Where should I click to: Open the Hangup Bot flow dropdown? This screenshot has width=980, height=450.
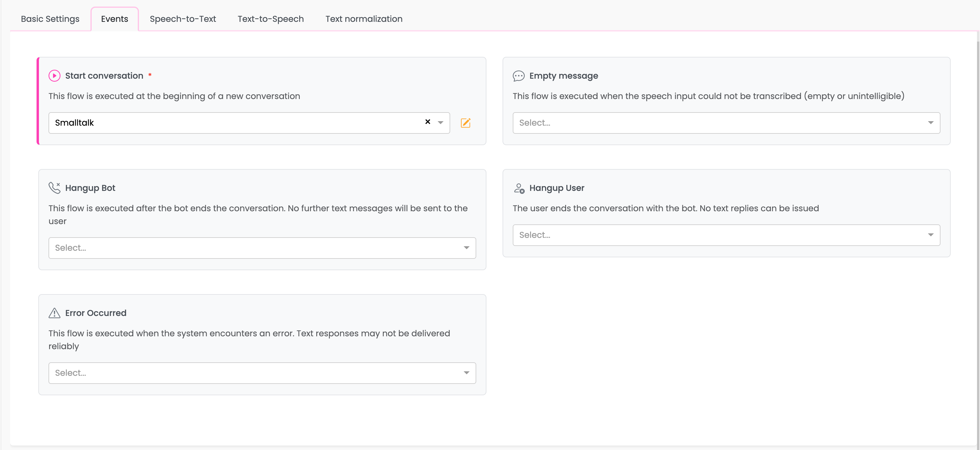pos(262,248)
